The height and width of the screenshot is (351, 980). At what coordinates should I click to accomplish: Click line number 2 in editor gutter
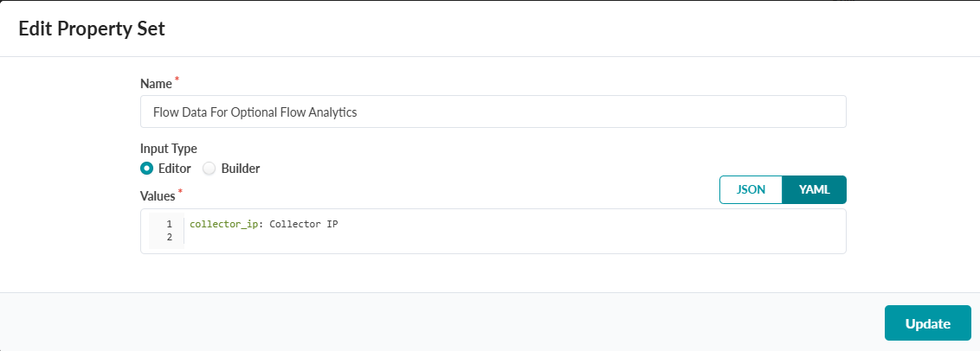pos(169,237)
